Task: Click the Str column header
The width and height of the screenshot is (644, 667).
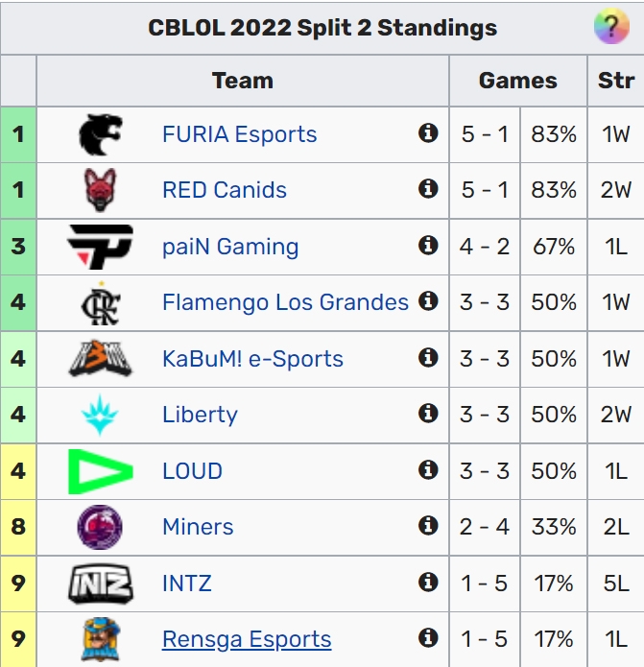Action: coord(615,81)
